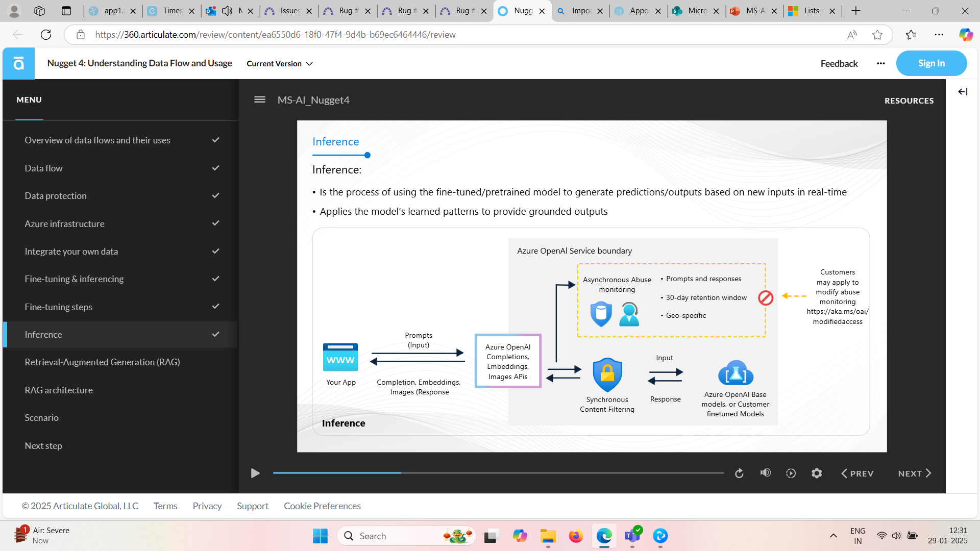The image size is (980, 551).
Task: Open Cookie Preferences link
Action: (323, 506)
